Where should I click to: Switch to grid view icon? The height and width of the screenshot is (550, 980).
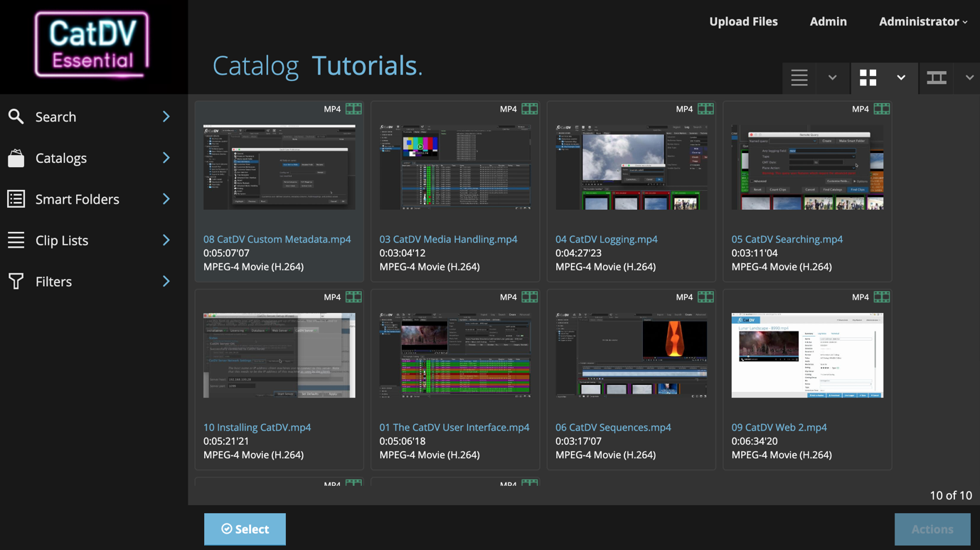[868, 78]
